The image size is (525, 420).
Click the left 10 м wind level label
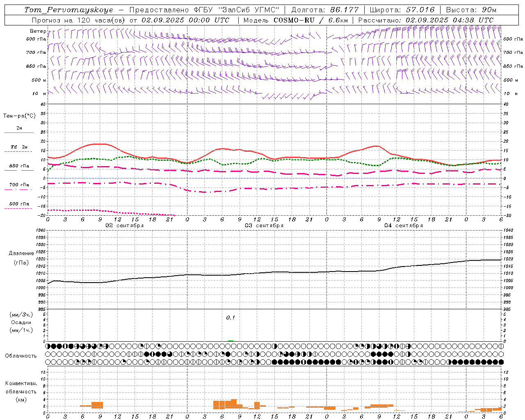coord(39,94)
